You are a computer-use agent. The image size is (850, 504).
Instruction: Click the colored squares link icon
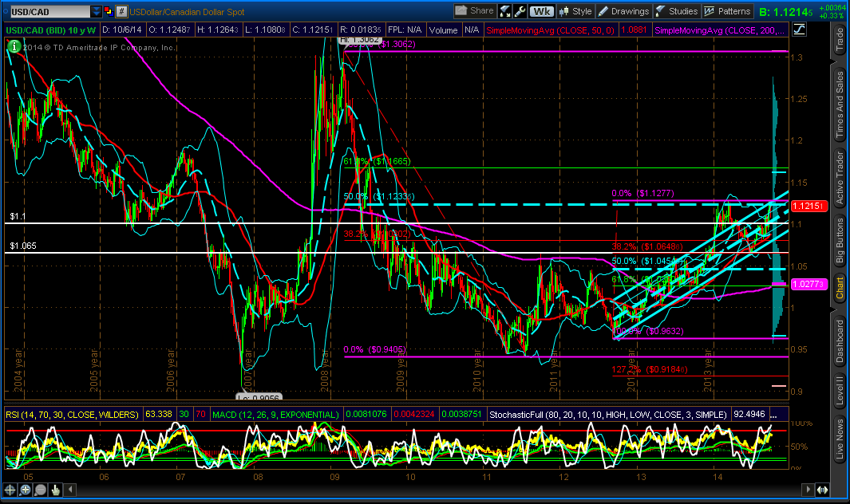pos(108,11)
